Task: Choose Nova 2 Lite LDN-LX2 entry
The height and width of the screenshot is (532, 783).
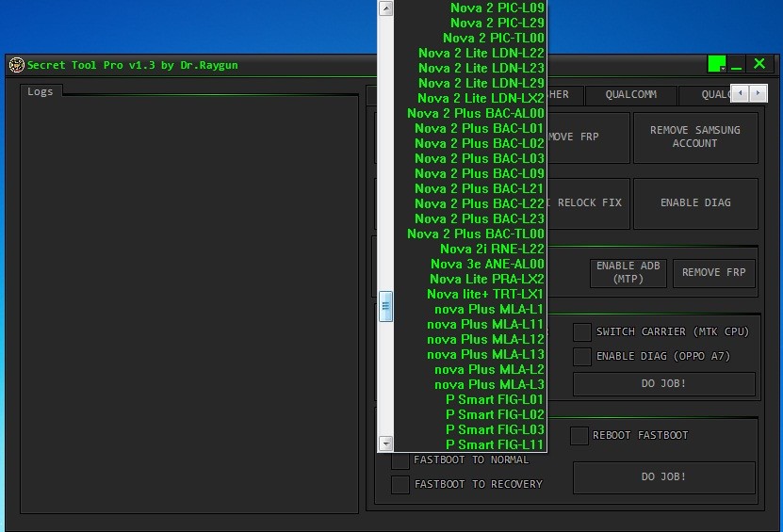Action: pyautogui.click(x=470, y=98)
